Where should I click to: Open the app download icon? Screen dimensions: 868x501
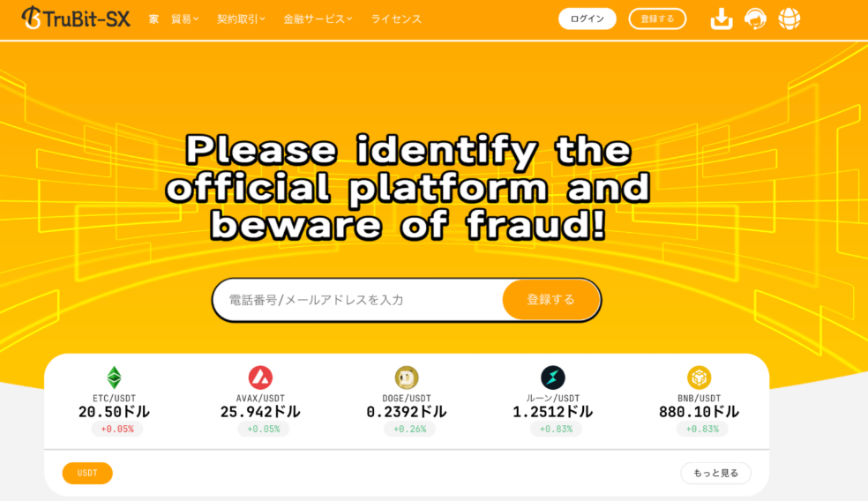point(722,19)
